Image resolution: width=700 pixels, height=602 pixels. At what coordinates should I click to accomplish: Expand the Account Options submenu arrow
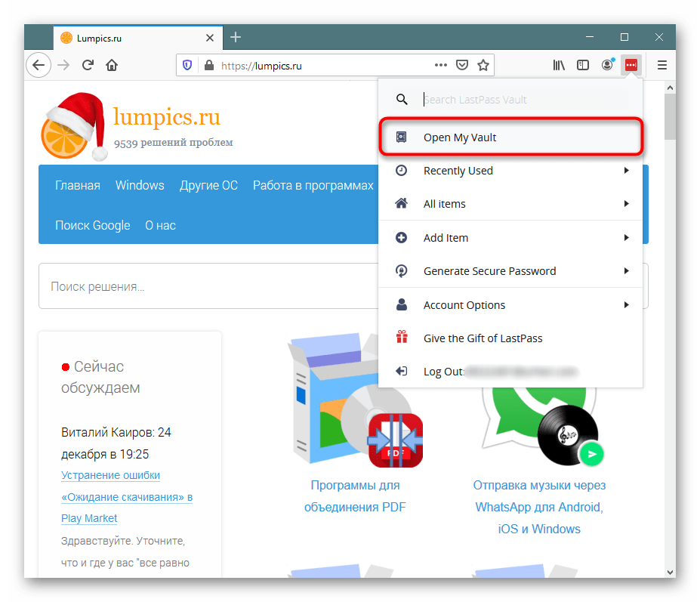626,304
